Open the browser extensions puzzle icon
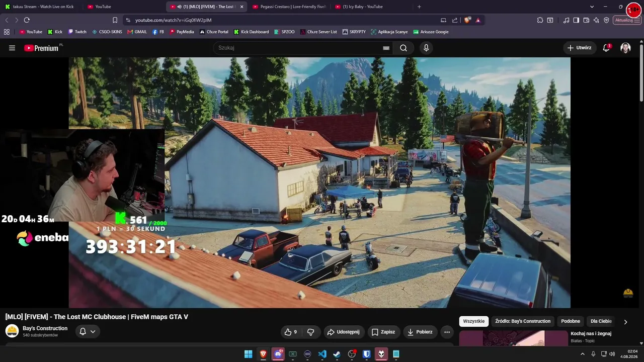 point(540,20)
